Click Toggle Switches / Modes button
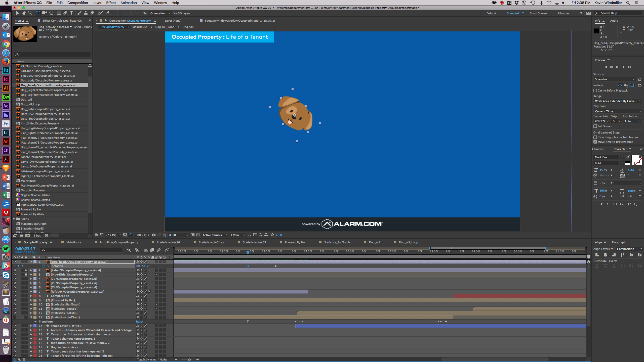 152,359
